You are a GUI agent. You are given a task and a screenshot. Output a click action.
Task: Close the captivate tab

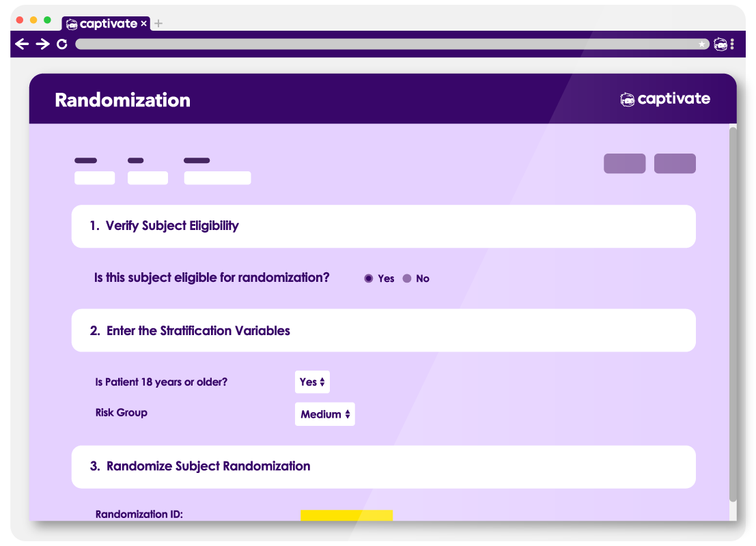(143, 24)
